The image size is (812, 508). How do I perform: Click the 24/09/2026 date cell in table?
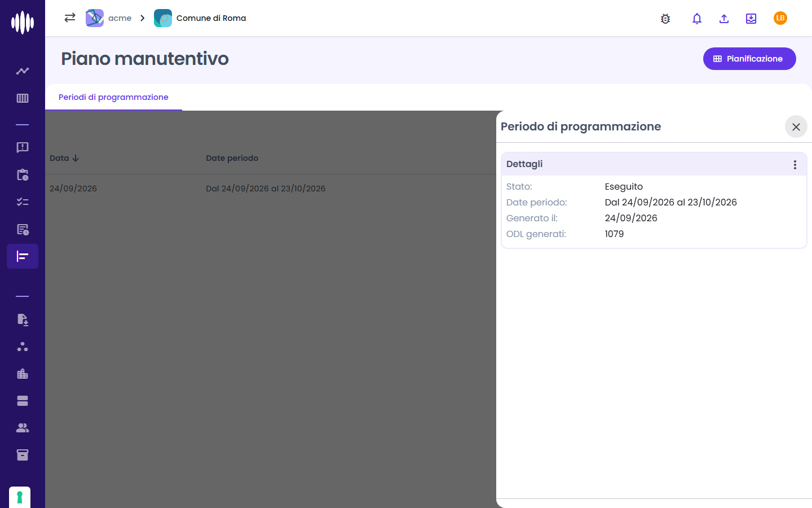point(73,189)
